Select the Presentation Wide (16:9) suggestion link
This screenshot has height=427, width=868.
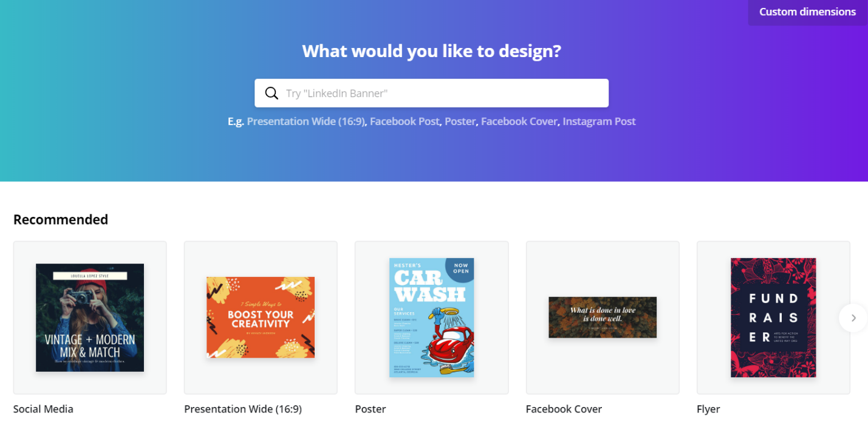(306, 121)
